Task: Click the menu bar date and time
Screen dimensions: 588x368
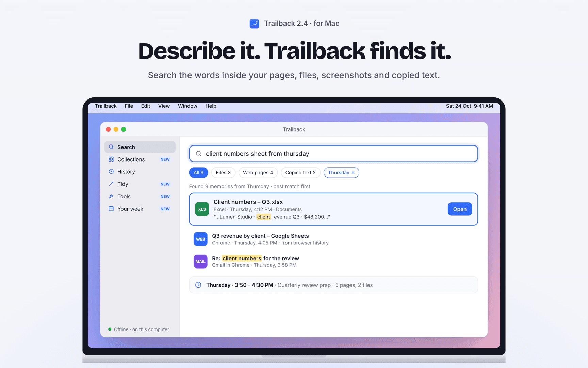Action: point(470,106)
